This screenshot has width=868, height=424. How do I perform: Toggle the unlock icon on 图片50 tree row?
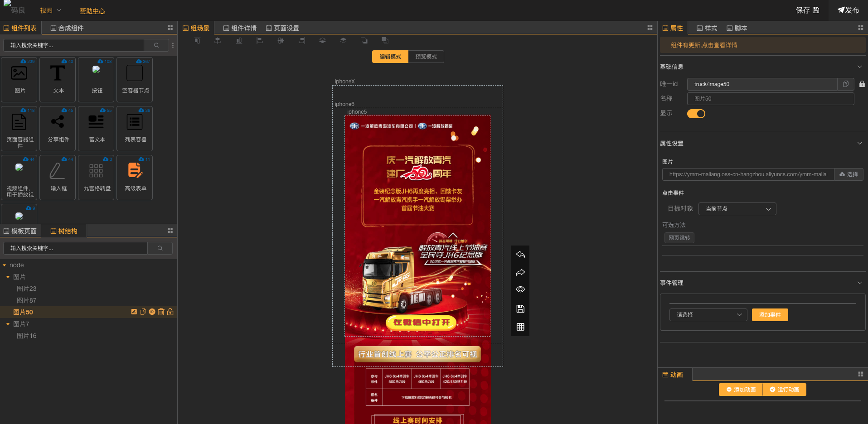(170, 312)
